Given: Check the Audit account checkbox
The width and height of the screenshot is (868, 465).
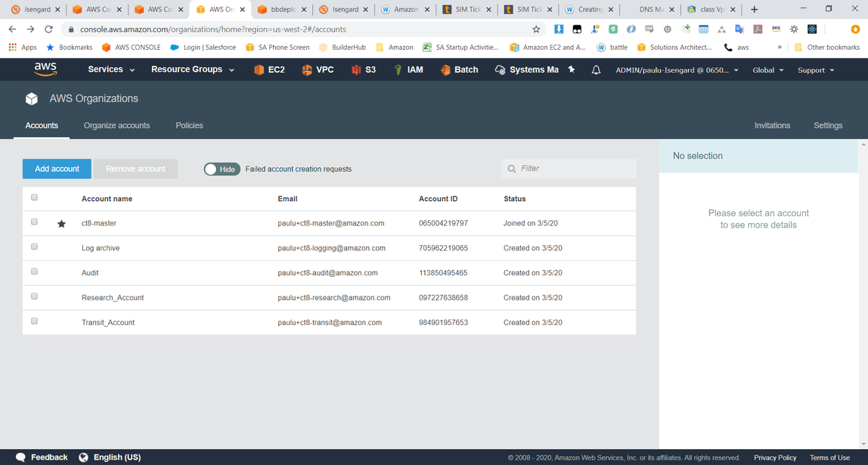Looking at the screenshot, I should 34,271.
